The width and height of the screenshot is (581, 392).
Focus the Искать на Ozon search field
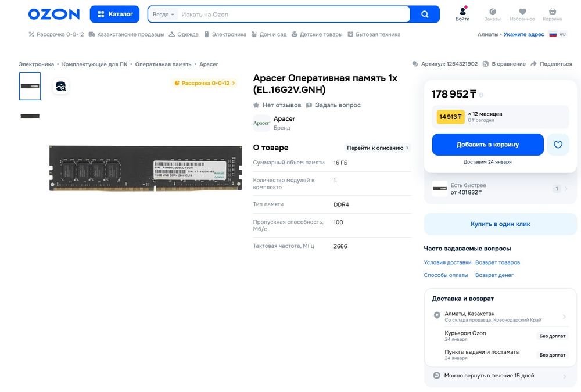(293, 15)
